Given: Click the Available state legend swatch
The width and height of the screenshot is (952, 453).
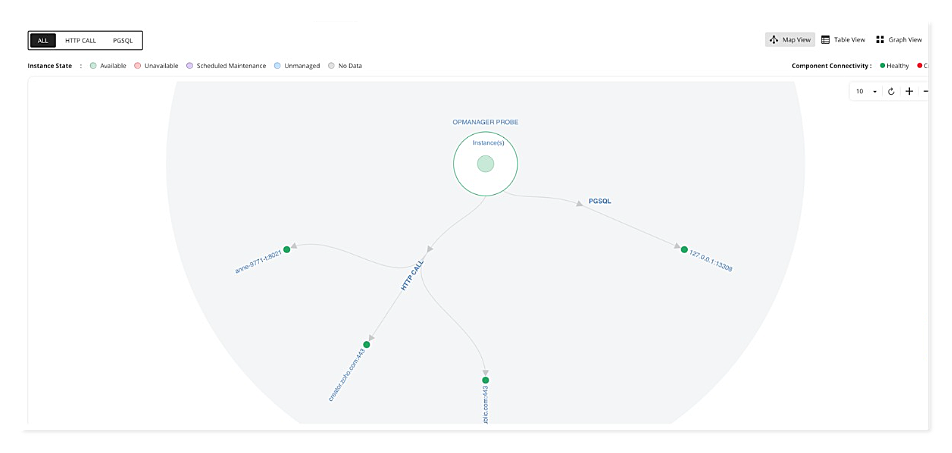Looking at the screenshot, I should pos(93,66).
